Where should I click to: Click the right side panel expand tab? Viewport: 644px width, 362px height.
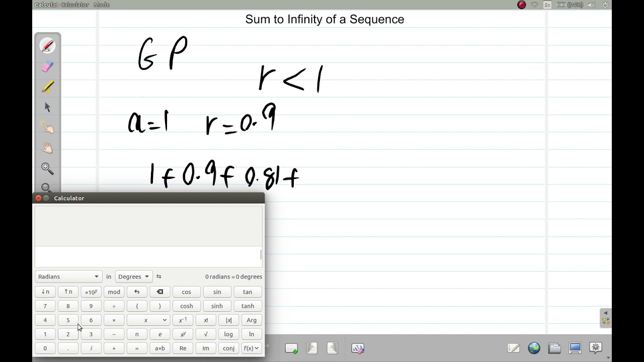(606, 318)
